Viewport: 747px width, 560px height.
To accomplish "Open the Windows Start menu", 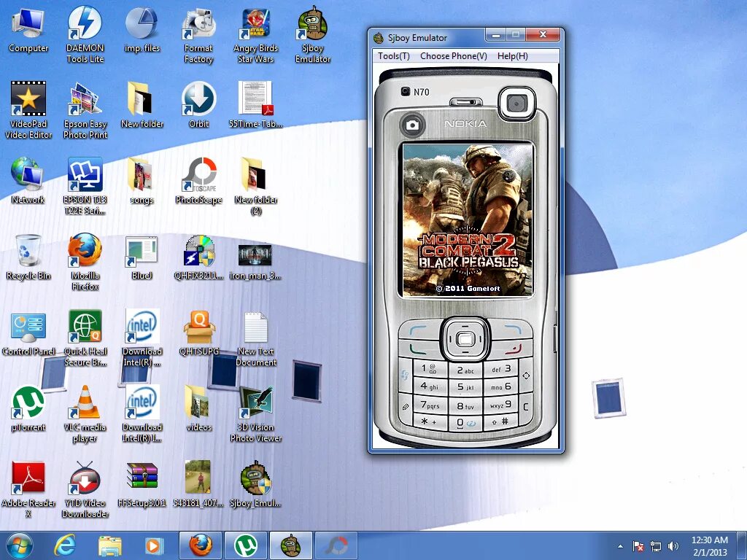I will (x=20, y=545).
